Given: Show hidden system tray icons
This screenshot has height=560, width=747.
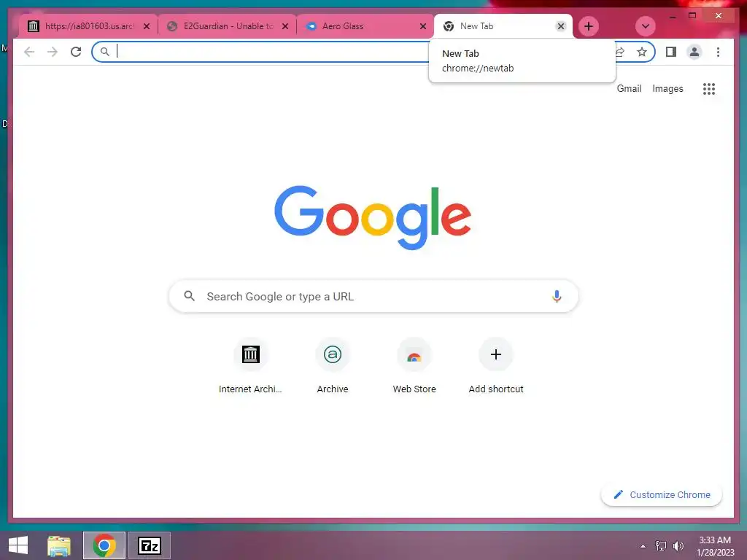Looking at the screenshot, I should (643, 546).
